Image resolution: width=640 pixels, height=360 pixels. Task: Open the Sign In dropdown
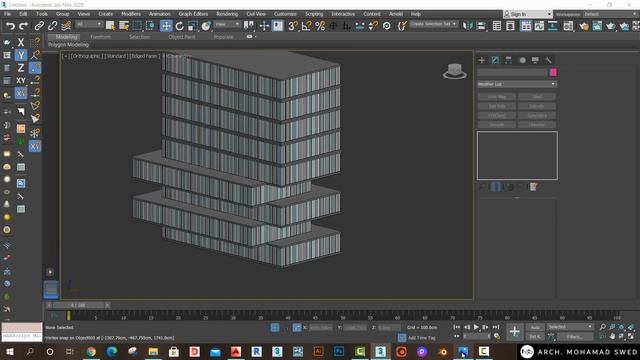pyautogui.click(x=527, y=14)
